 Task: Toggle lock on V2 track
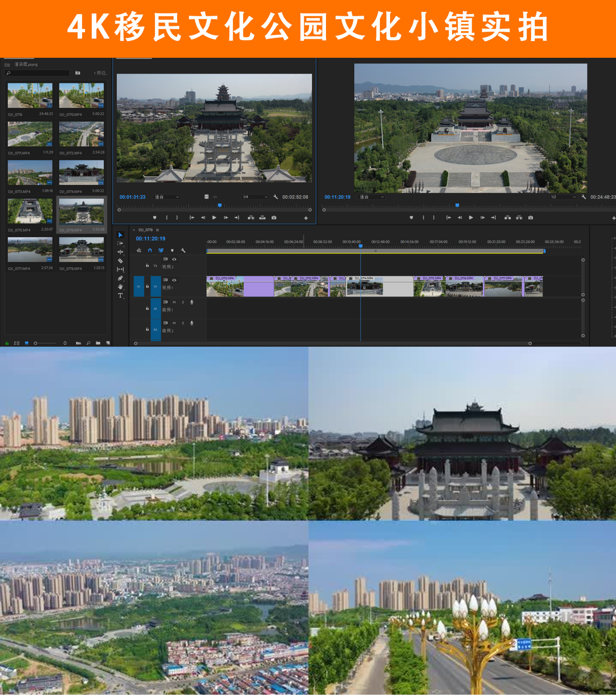pos(147,266)
